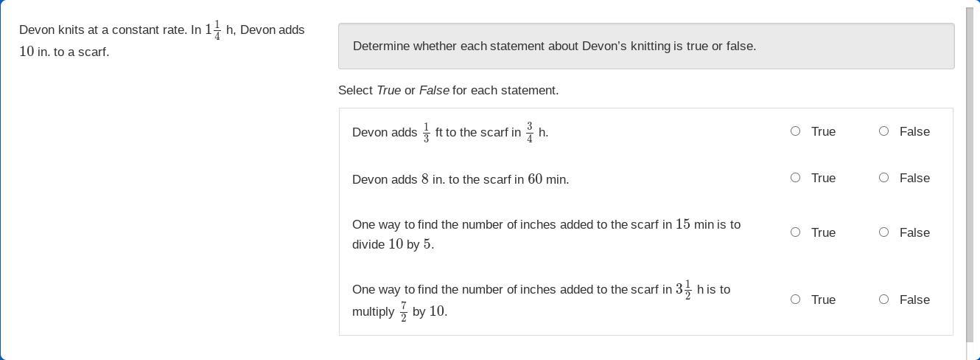
Task: Click '10 in. to a scarf' text in problem
Action: tap(64, 52)
